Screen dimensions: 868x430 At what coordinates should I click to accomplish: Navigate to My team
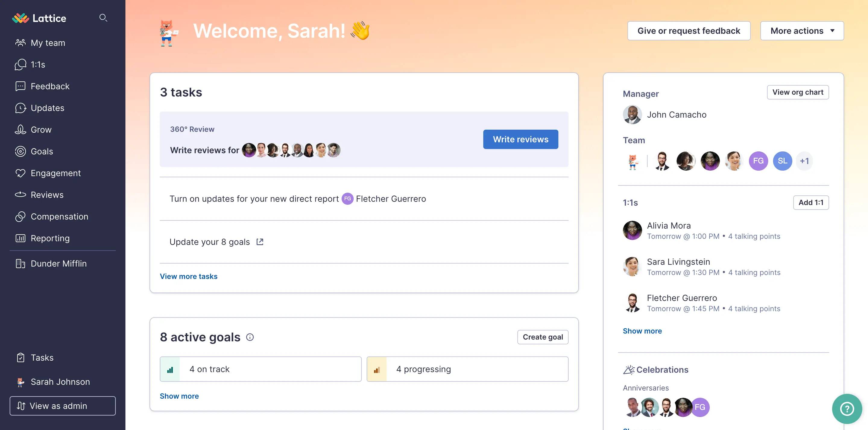coord(48,43)
